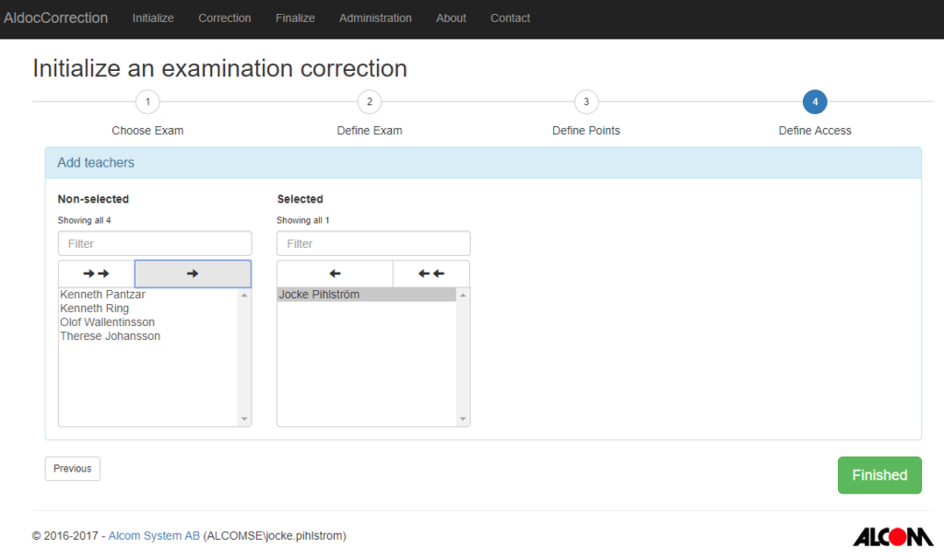This screenshot has width=944, height=560.
Task: Click the ALCOM logo in footer
Action: coord(892,536)
